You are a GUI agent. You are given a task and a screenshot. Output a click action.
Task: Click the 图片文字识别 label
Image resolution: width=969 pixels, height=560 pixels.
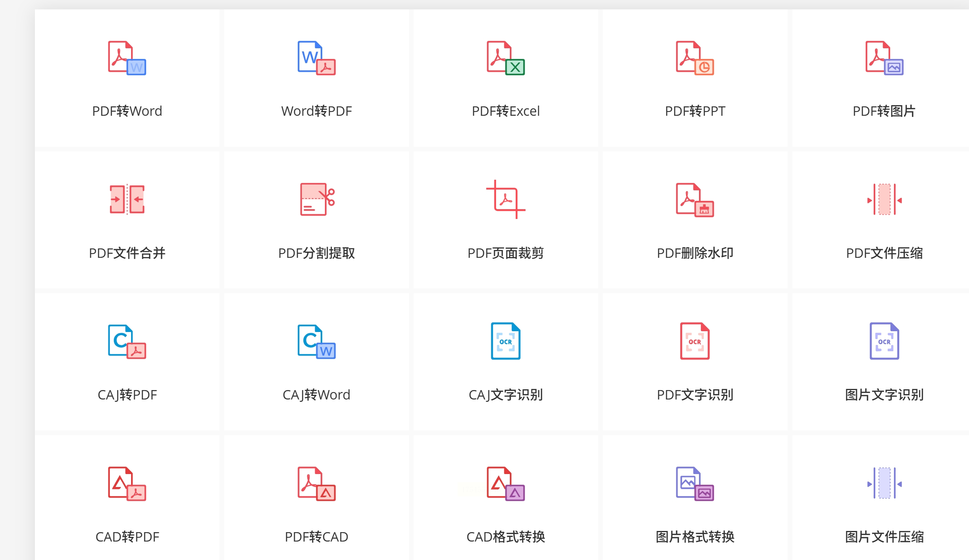click(x=884, y=395)
